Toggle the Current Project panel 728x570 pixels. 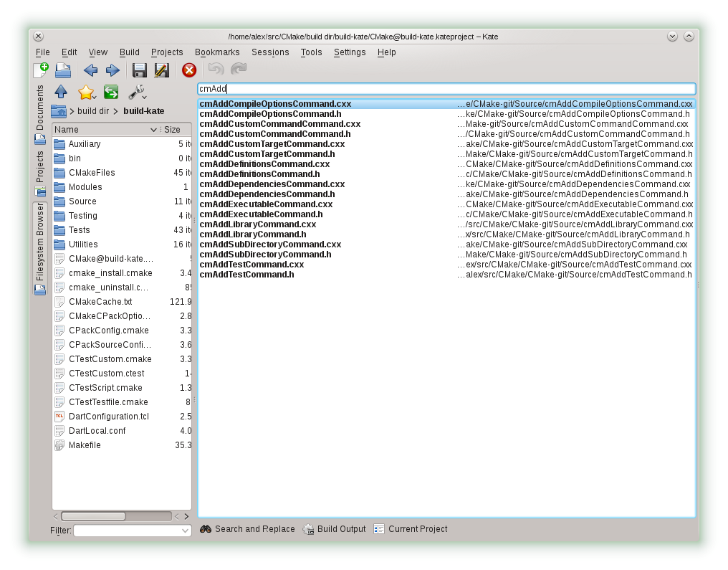tap(410, 529)
